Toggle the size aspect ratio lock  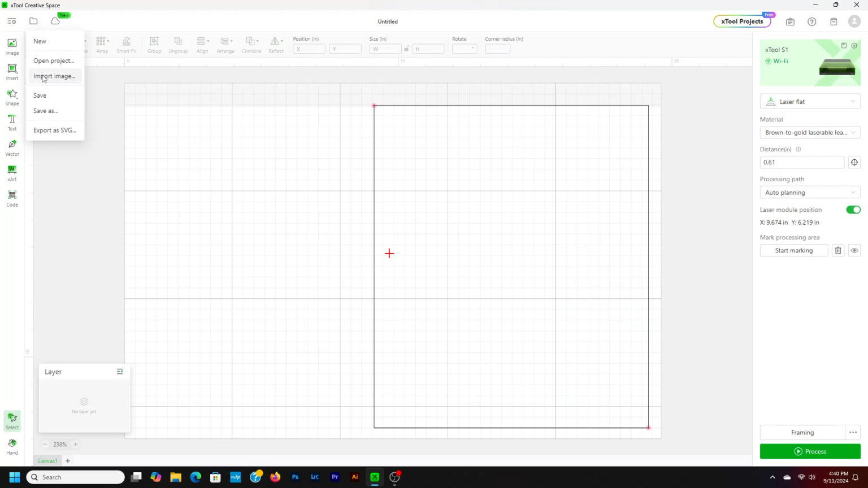406,49
